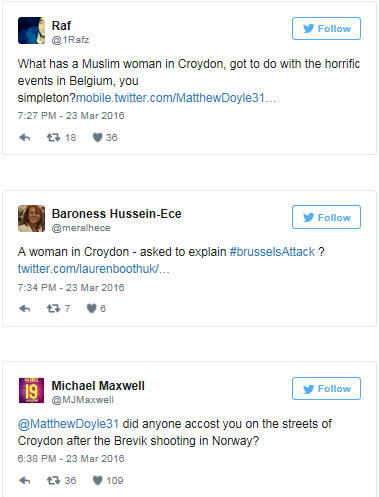This screenshot has height=497, width=379.
Task: Retweet Michael Maxwell's tweet
Action: [x=53, y=480]
